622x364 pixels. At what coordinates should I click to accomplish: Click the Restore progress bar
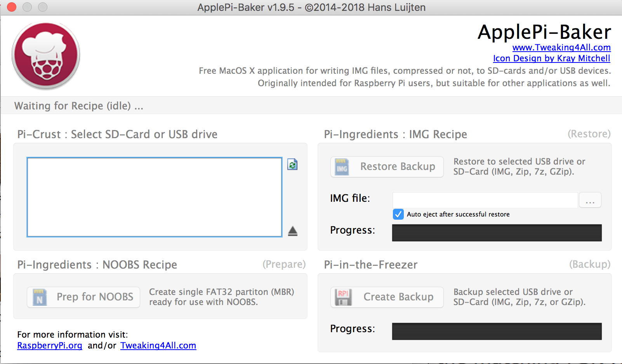click(497, 233)
